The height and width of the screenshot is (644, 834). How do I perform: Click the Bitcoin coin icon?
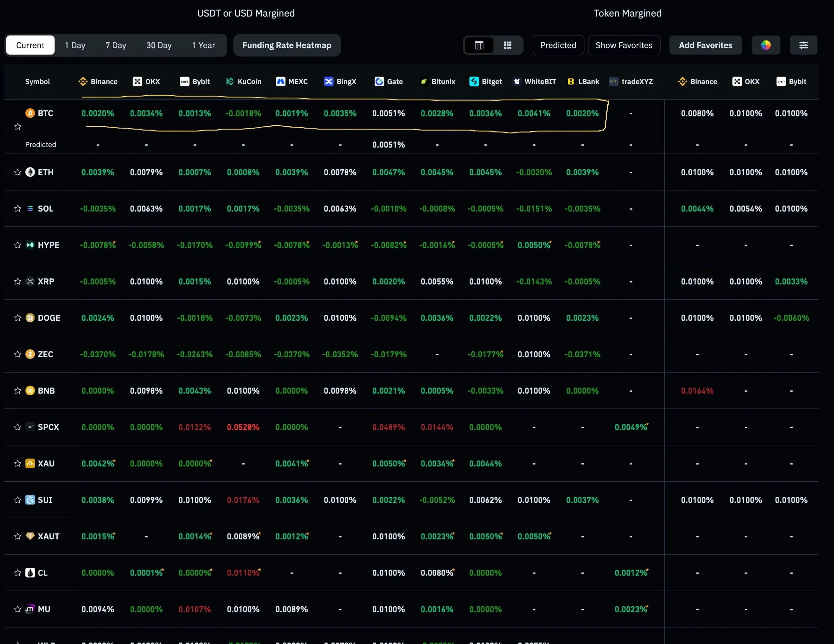(x=30, y=113)
